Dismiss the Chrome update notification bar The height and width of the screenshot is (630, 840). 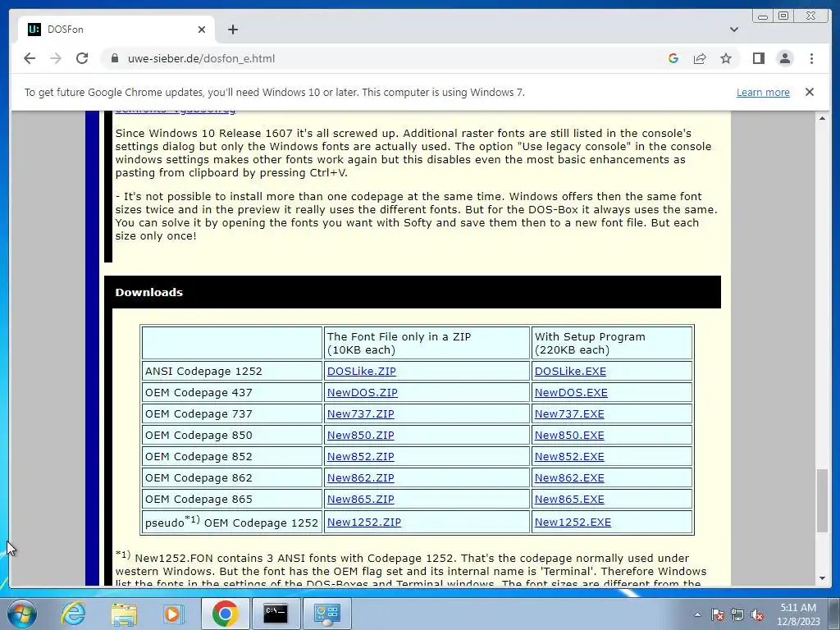[810, 92]
